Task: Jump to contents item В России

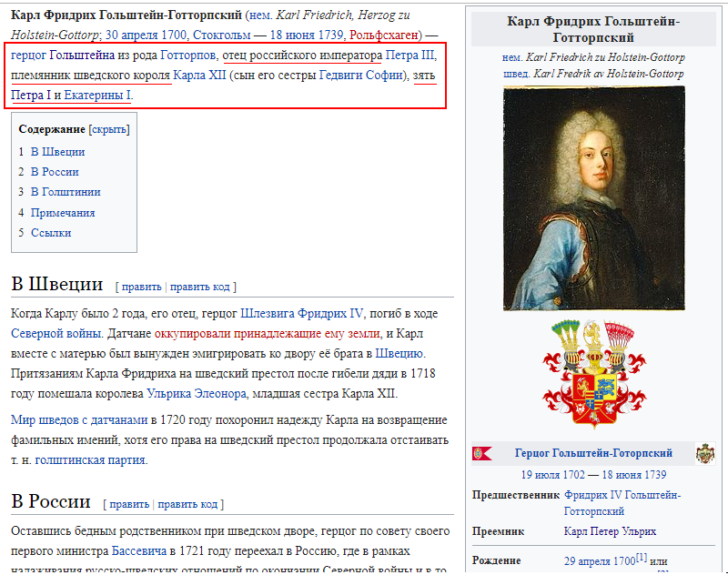Action: [x=55, y=172]
